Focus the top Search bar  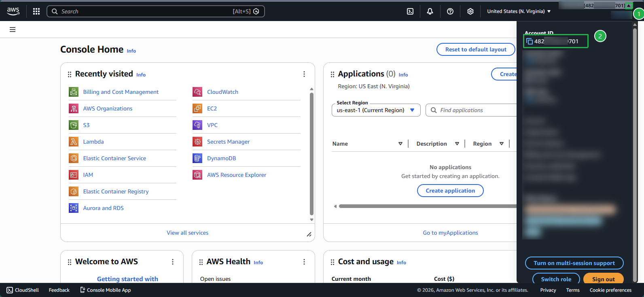coord(156,11)
